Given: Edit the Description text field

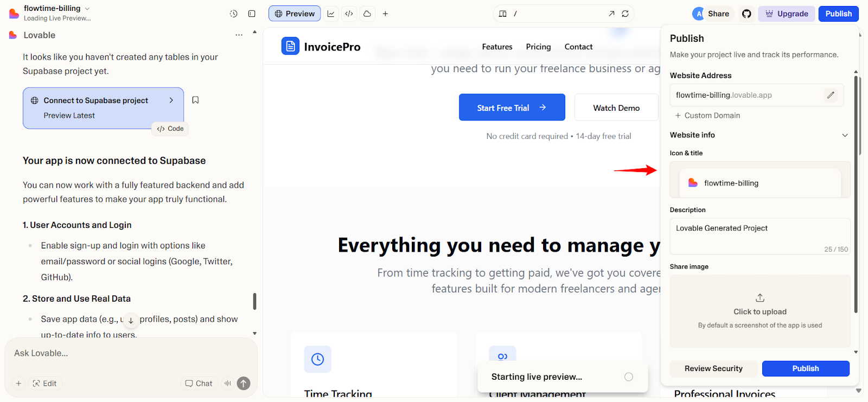Looking at the screenshot, I should 760,237.
